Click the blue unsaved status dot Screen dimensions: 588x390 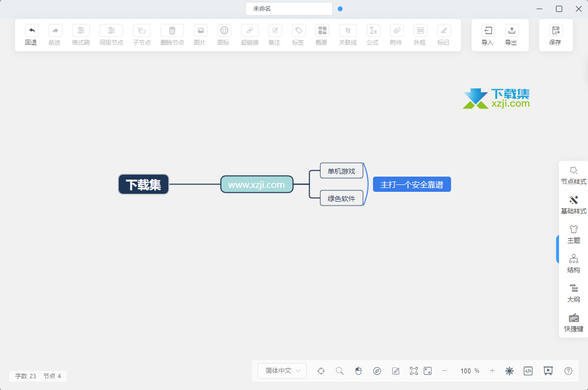(340, 9)
